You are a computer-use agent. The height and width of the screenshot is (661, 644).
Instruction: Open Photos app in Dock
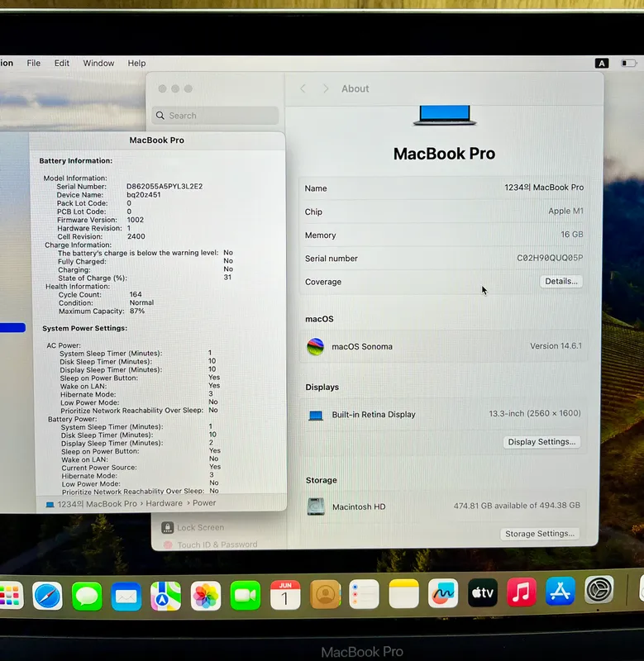[x=205, y=596]
